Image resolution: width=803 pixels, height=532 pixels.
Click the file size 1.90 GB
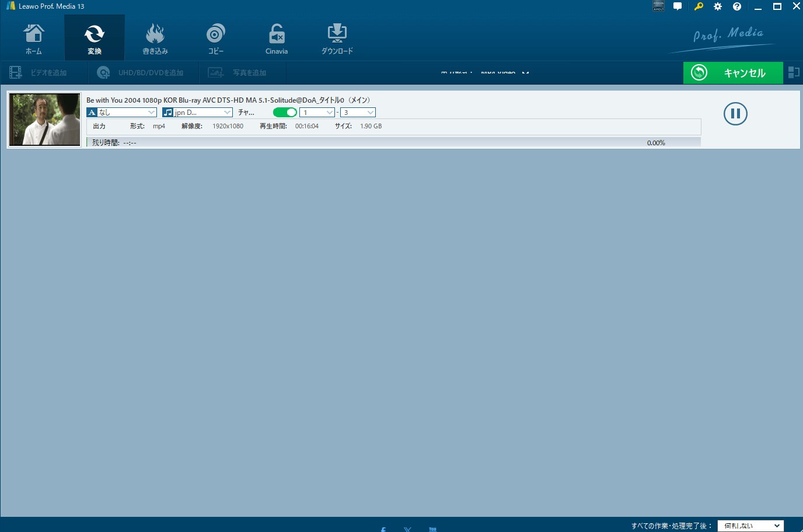(x=371, y=126)
